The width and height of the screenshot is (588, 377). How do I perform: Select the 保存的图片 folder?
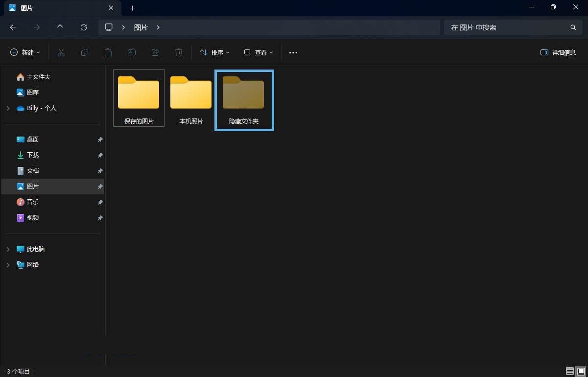click(139, 98)
